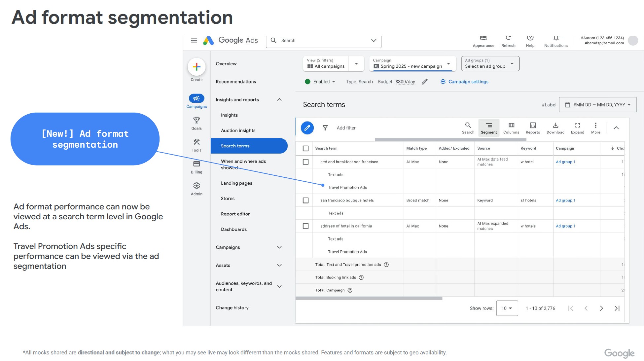Open Ad group 1 link for address of hotel row
This screenshot has height=361, width=644.
tap(565, 226)
